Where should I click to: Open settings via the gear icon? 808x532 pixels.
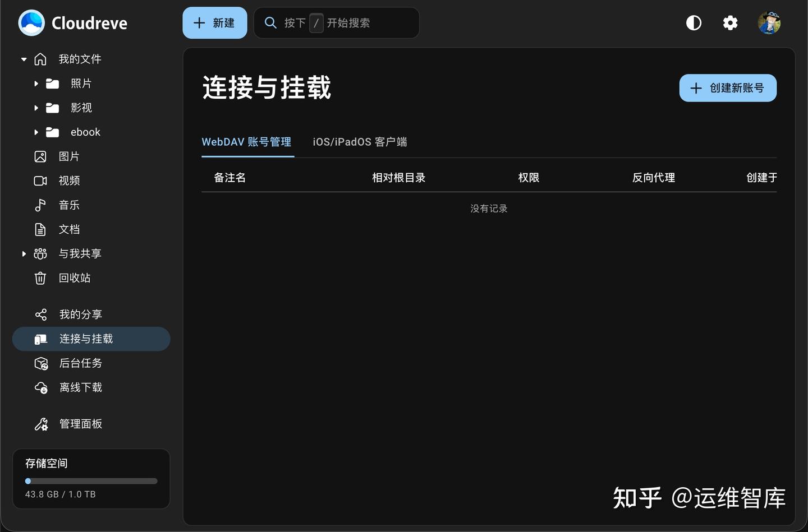coord(730,23)
